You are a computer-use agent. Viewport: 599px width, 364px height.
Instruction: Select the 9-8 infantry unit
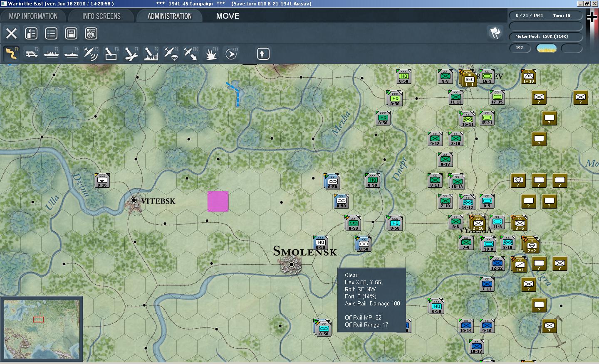coord(445,76)
